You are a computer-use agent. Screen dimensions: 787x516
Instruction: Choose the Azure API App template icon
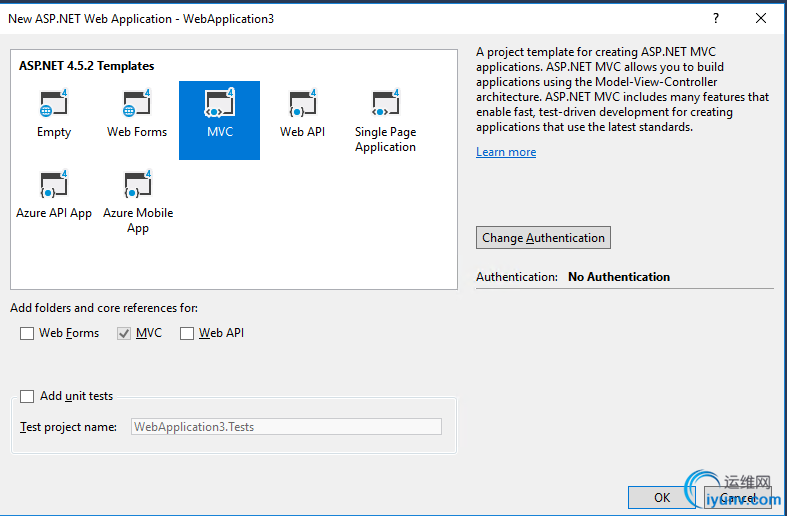click(x=54, y=184)
